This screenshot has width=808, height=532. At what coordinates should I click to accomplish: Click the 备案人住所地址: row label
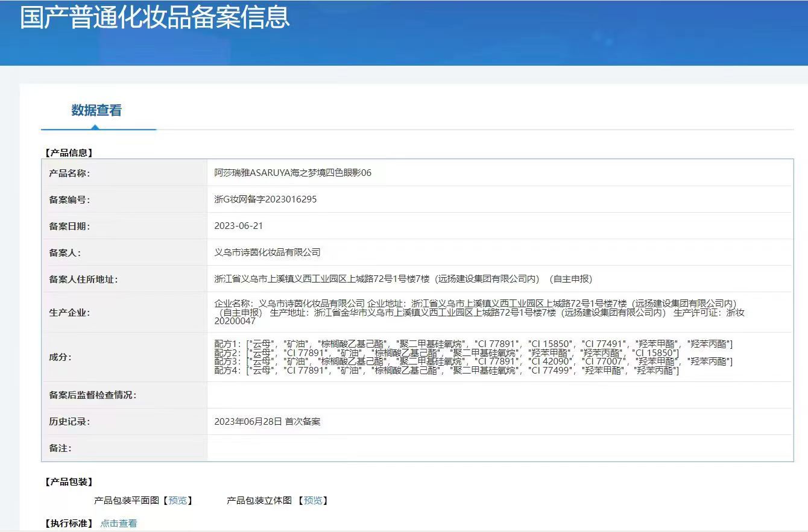(83, 280)
